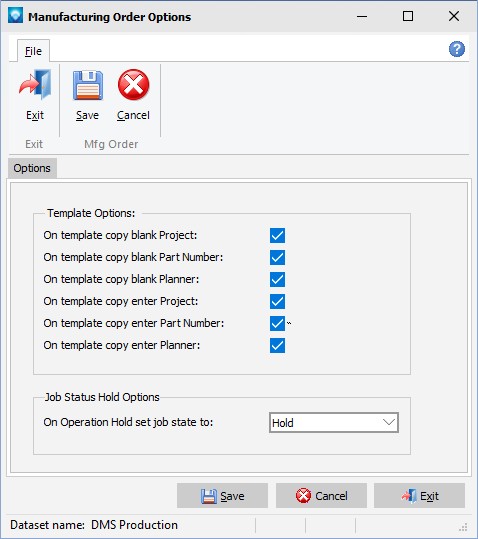Image resolution: width=478 pixels, height=539 pixels.
Task: Click the red Cancel ribbon icon
Action: (x=133, y=85)
